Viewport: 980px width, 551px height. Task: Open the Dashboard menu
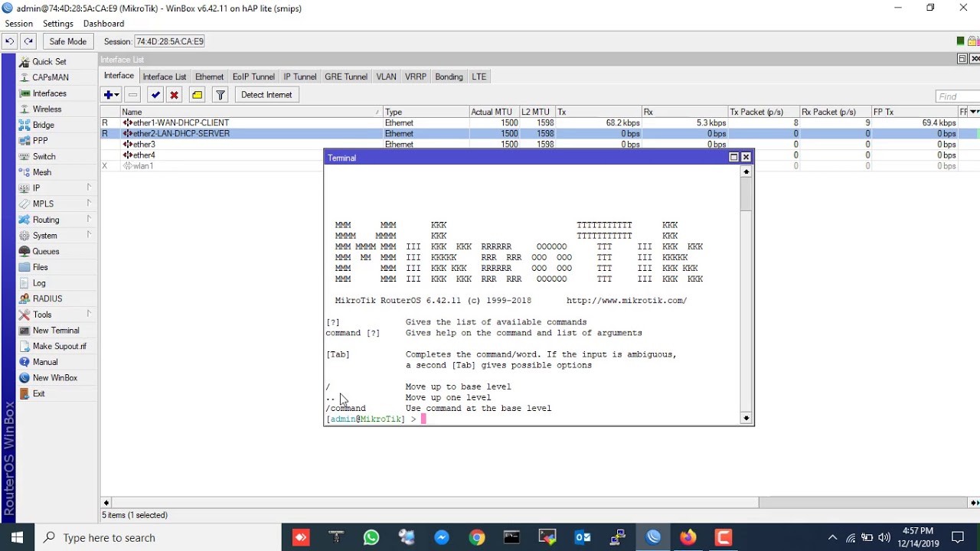click(x=104, y=24)
